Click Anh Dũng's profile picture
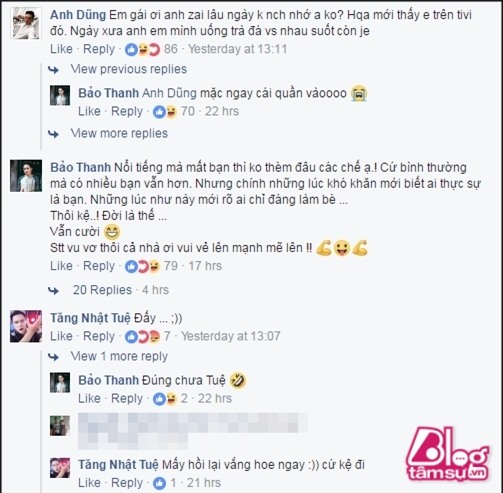 pyautogui.click(x=26, y=24)
